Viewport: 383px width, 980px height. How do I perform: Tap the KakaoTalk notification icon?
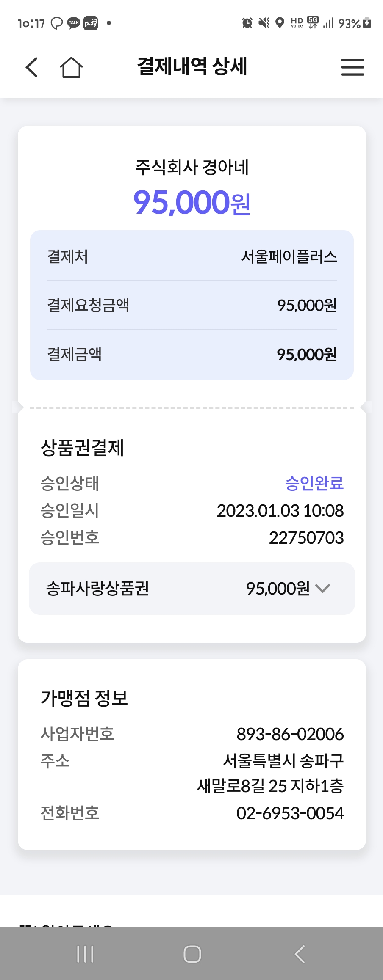point(74,23)
